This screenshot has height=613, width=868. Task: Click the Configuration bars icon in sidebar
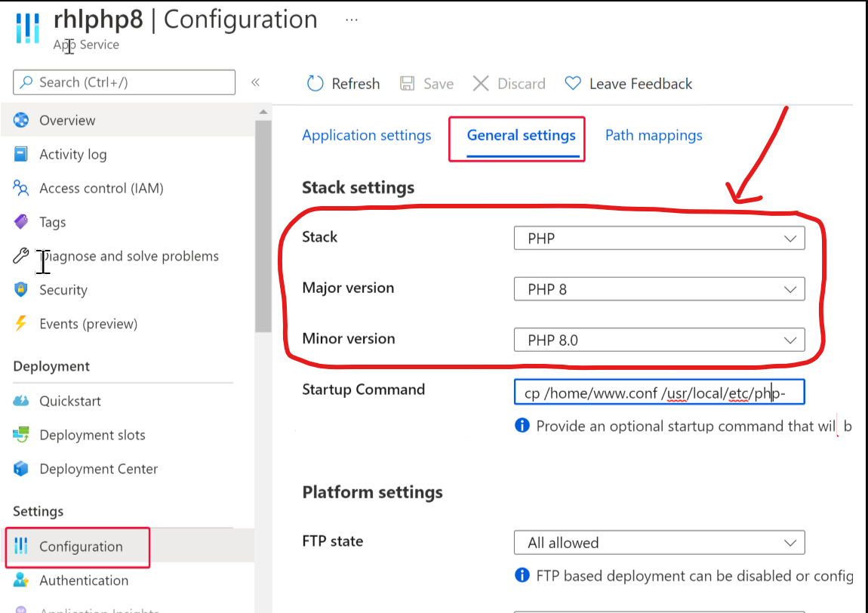click(21, 546)
